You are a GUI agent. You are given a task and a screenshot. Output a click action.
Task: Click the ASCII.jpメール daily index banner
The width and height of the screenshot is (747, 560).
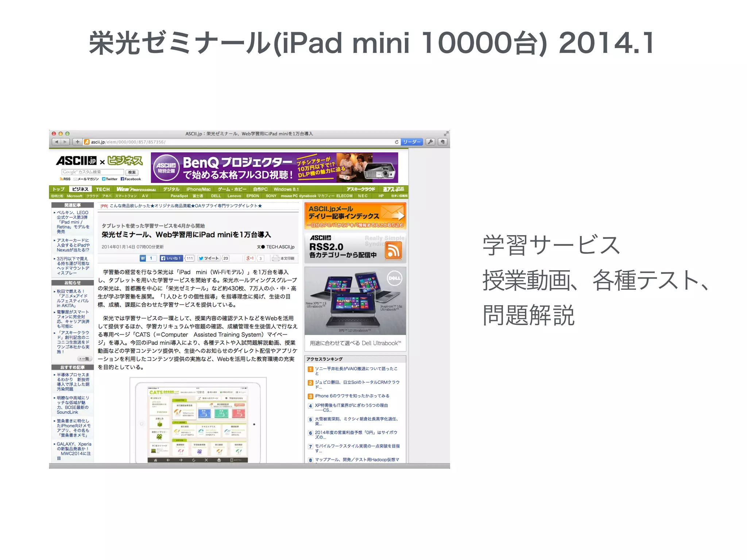(x=355, y=216)
